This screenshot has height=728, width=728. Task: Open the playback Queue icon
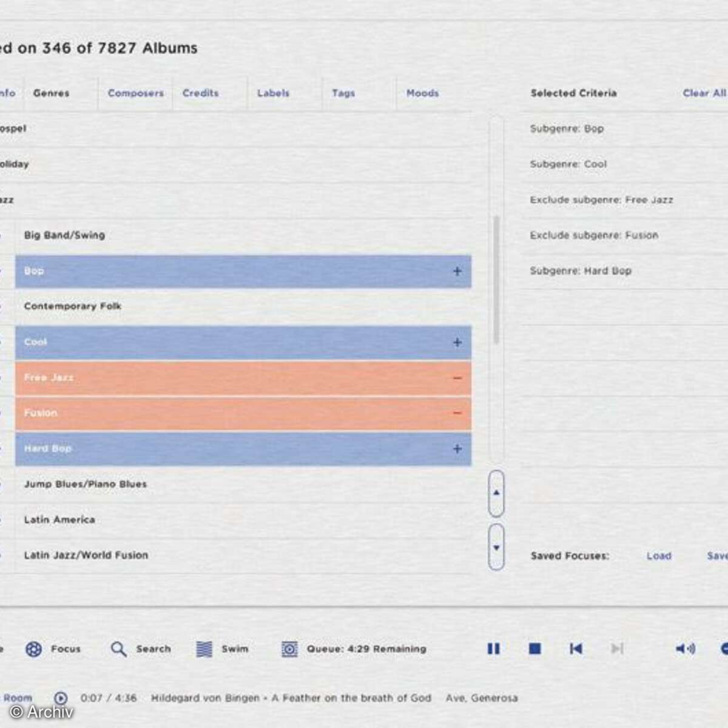coord(290,649)
